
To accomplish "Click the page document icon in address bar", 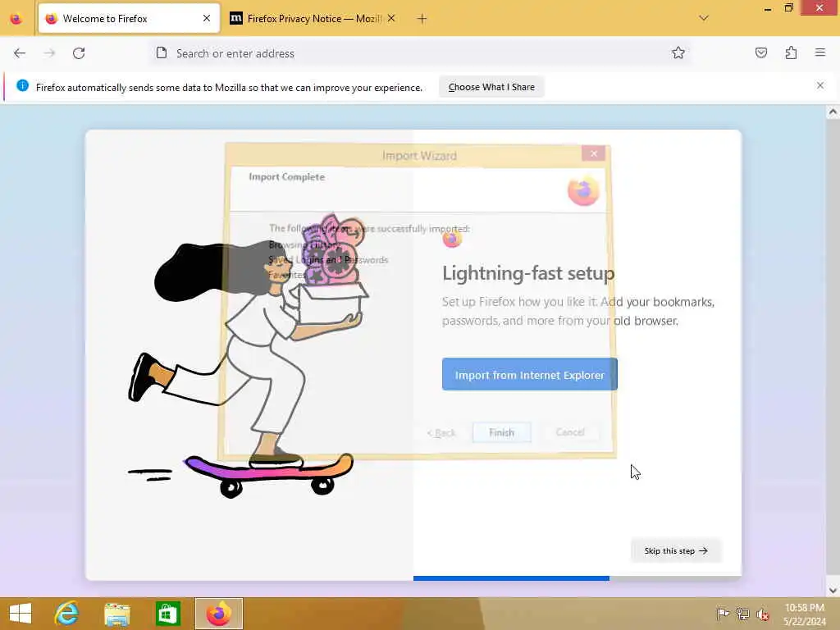I will 162,52.
